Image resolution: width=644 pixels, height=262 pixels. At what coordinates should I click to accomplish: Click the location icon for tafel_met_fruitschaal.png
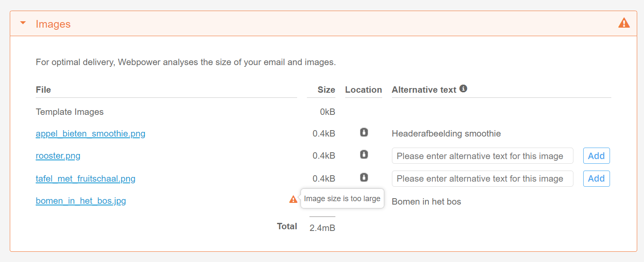point(364,177)
